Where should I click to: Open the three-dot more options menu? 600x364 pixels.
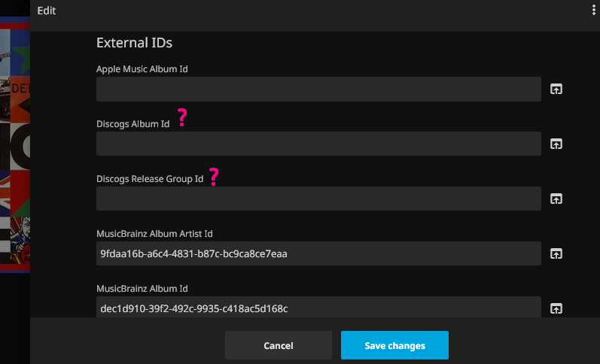coord(594,11)
